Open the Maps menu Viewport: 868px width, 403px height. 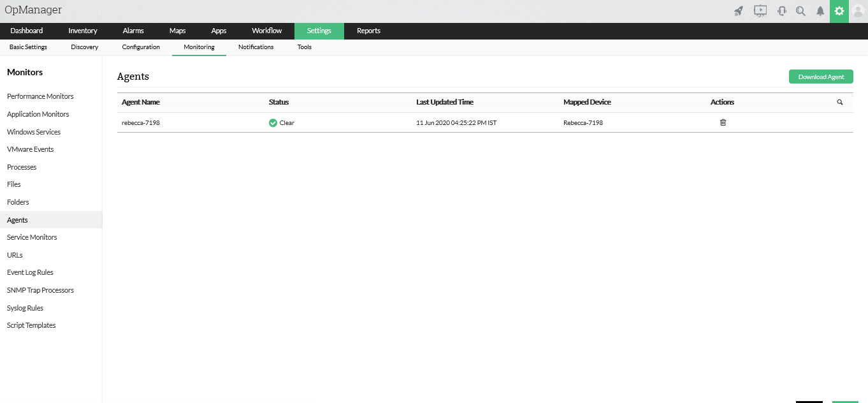coord(178,31)
